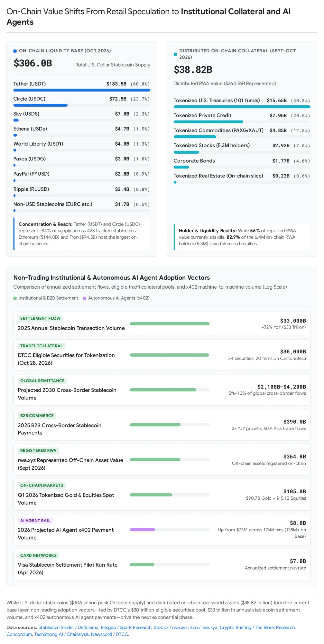Click the Holder & Liquidity Reality note heading
This screenshot has height=644, width=324.
(x=208, y=231)
